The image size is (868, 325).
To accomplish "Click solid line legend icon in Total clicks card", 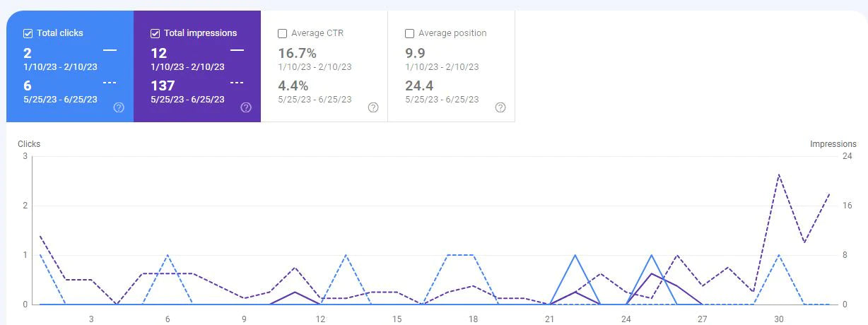I will [110, 51].
